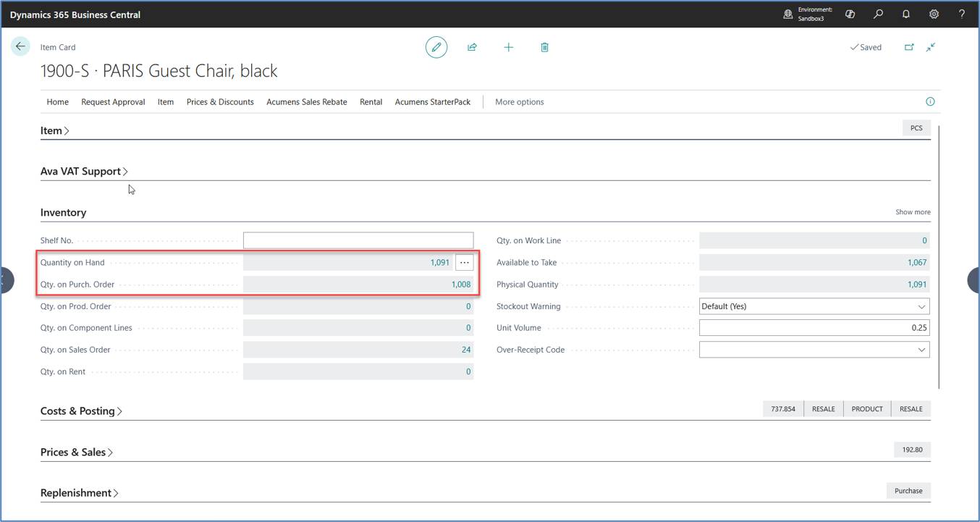The image size is (980, 522).
Task: Click Quantity on Hand value 1,091
Action: coord(439,262)
